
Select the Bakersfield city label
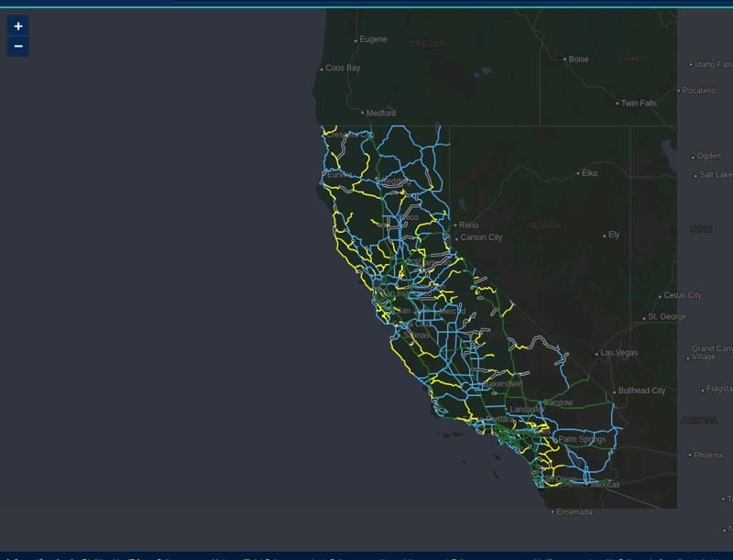pyautogui.click(x=503, y=384)
